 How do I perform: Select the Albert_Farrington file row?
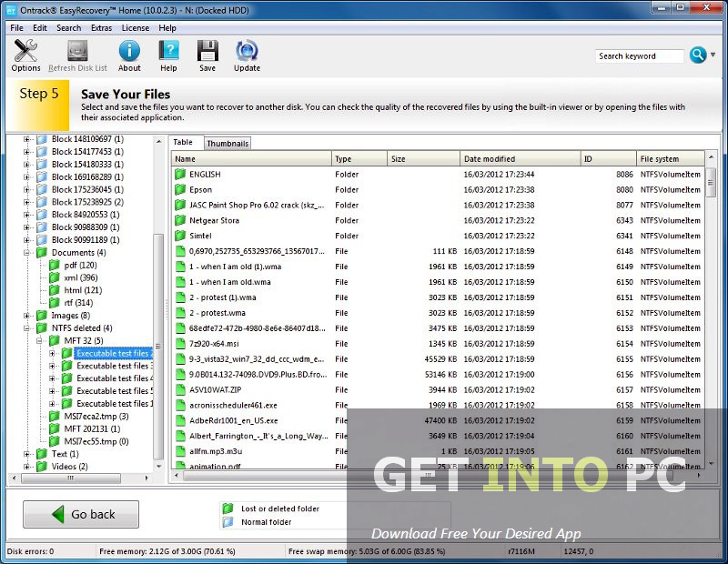[x=438, y=436]
